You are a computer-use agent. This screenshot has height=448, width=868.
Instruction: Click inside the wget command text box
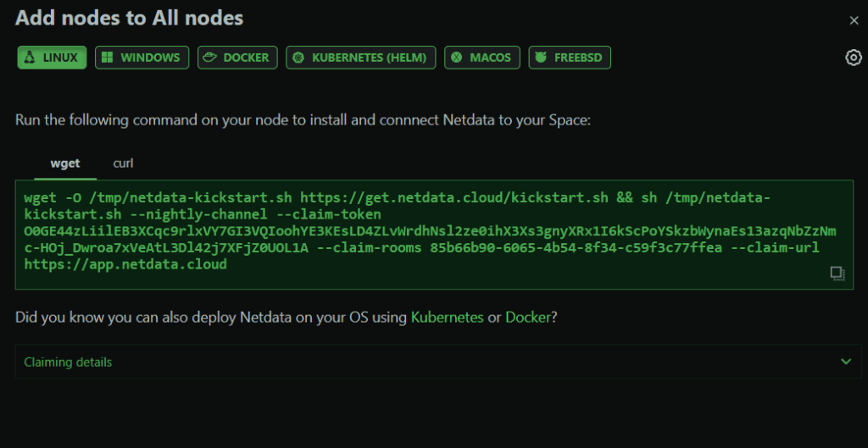(434, 235)
